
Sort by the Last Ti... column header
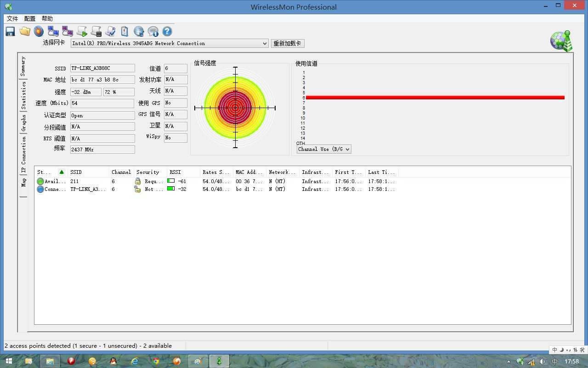click(382, 172)
